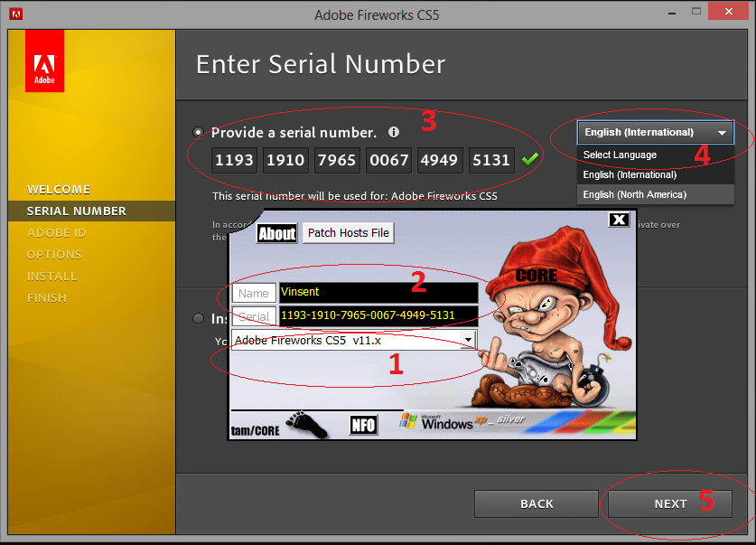Close the Adobe Fireworks CS5 installer window

coord(728,11)
